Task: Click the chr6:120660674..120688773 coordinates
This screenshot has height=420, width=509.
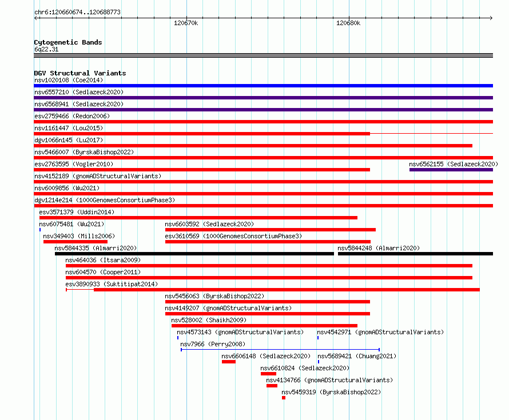Action: pos(77,12)
